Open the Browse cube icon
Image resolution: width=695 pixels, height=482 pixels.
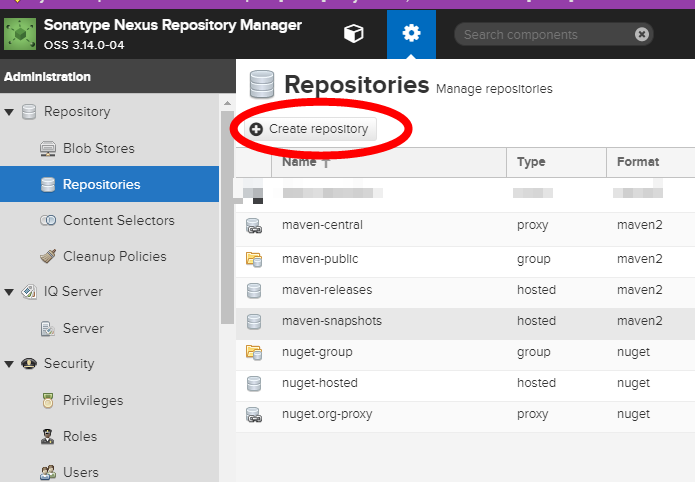353,34
